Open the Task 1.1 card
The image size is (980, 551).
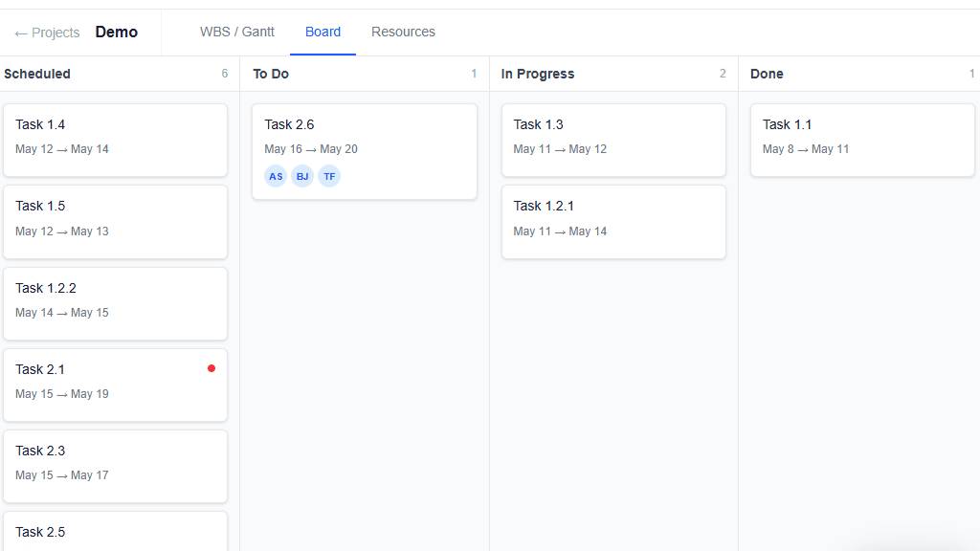[862, 140]
